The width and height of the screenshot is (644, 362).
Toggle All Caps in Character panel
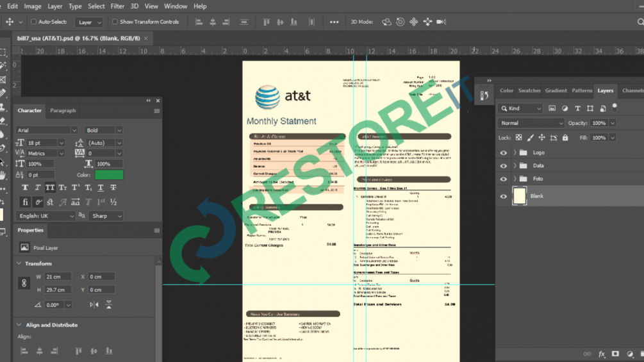50,188
